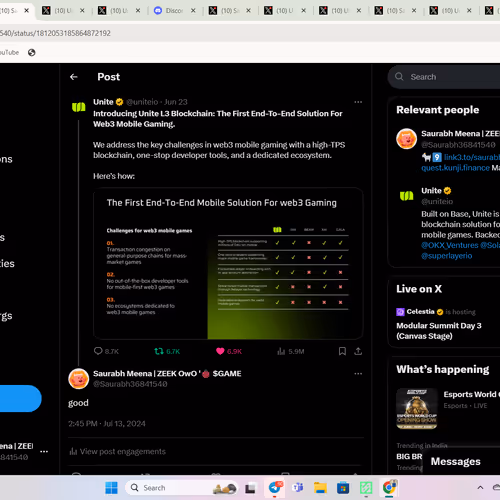Open Esports World Cup thumbnail image
Image resolution: width=500 pixels, height=500 pixels.
417,408
